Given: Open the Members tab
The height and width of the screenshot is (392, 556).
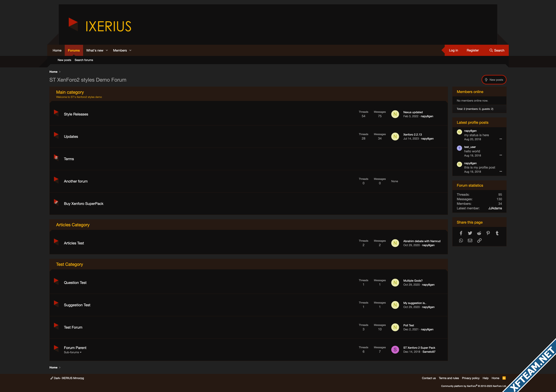Looking at the screenshot, I should tap(120, 50).
